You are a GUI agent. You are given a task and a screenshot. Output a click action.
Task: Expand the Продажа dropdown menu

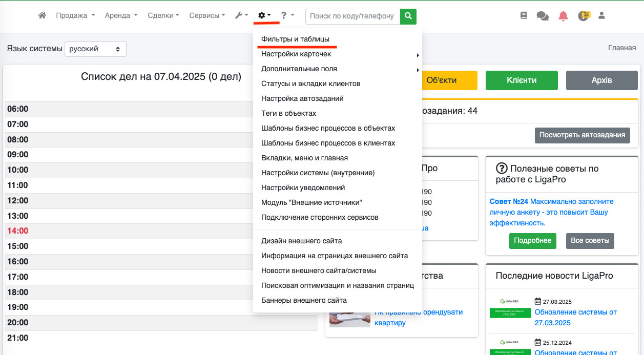click(x=75, y=16)
